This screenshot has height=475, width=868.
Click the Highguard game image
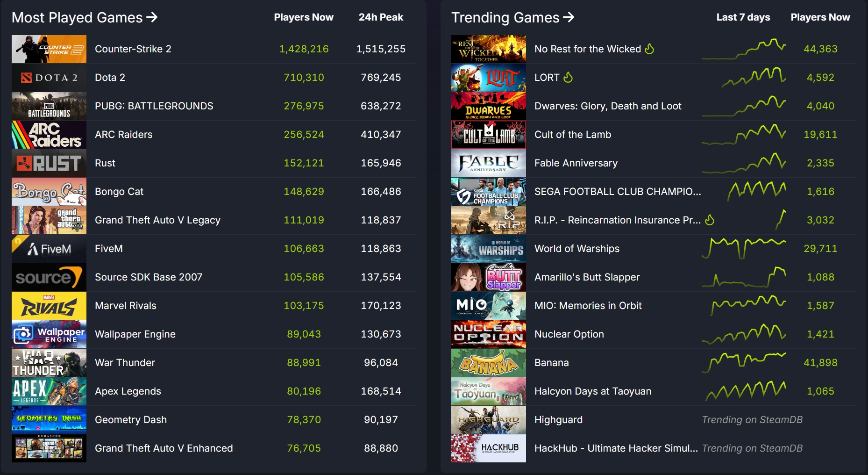click(x=489, y=420)
